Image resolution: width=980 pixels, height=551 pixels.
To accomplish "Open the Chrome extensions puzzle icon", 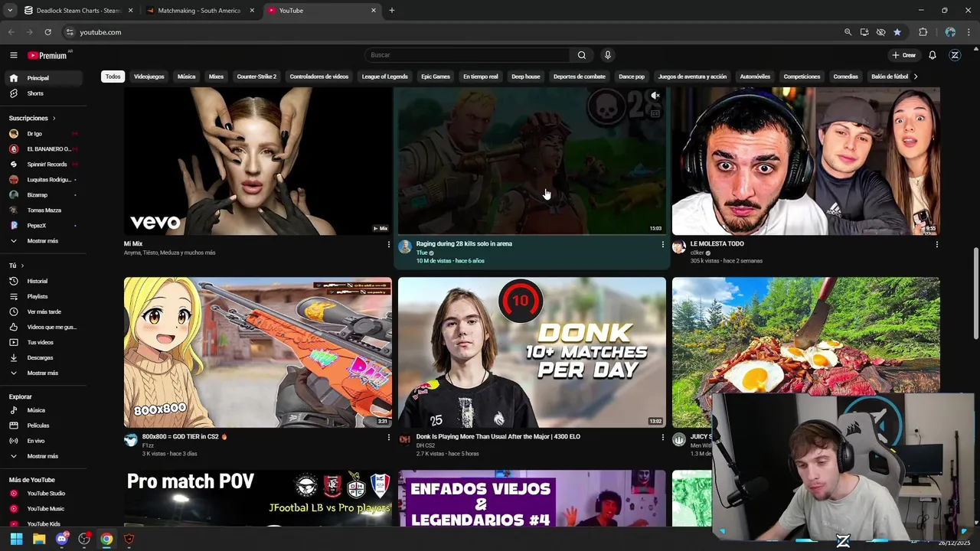I will (923, 32).
